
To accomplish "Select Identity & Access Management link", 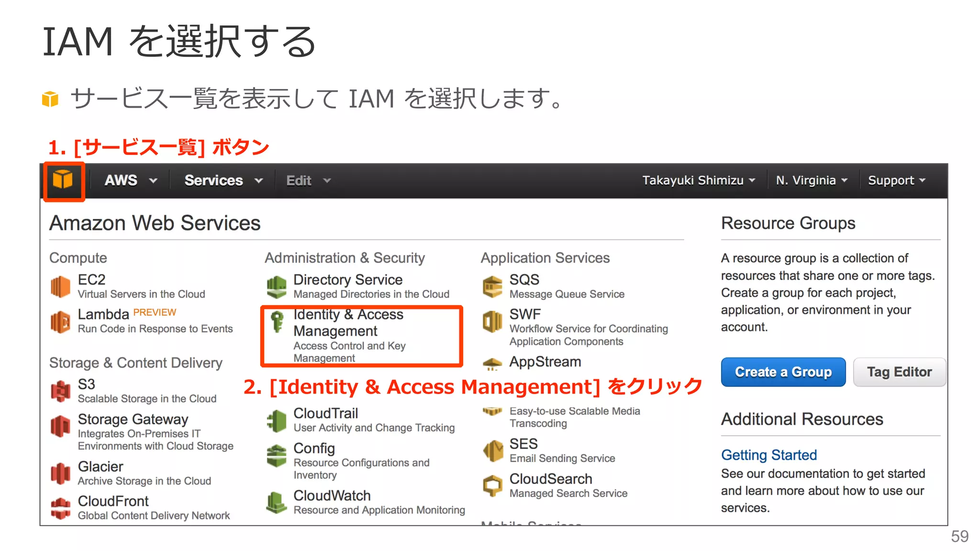I will 348,322.
